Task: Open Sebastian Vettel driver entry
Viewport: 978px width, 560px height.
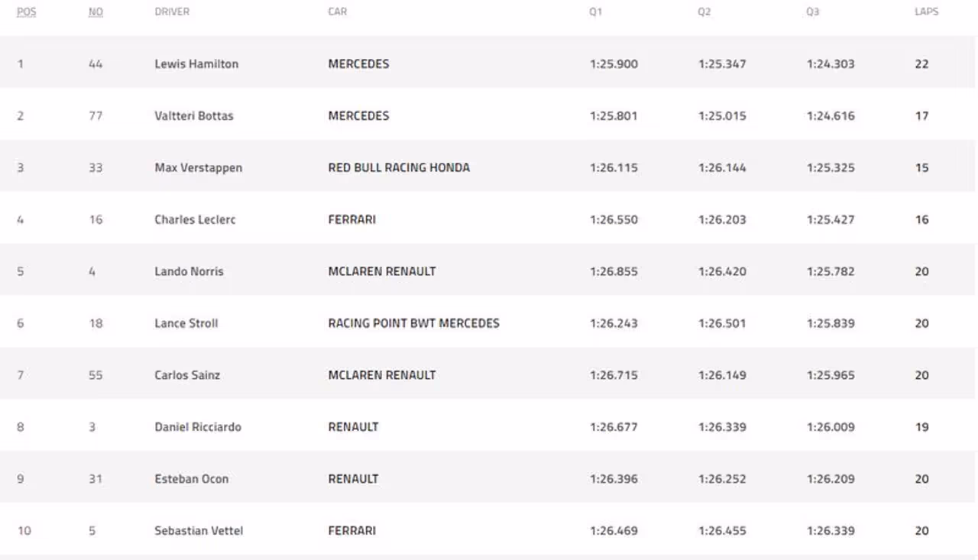Action: pos(199,531)
